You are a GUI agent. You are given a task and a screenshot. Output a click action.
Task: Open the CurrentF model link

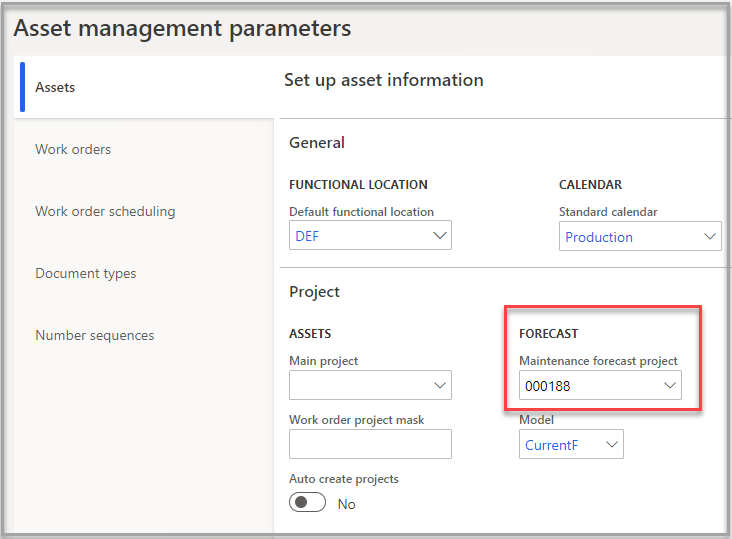(551, 445)
